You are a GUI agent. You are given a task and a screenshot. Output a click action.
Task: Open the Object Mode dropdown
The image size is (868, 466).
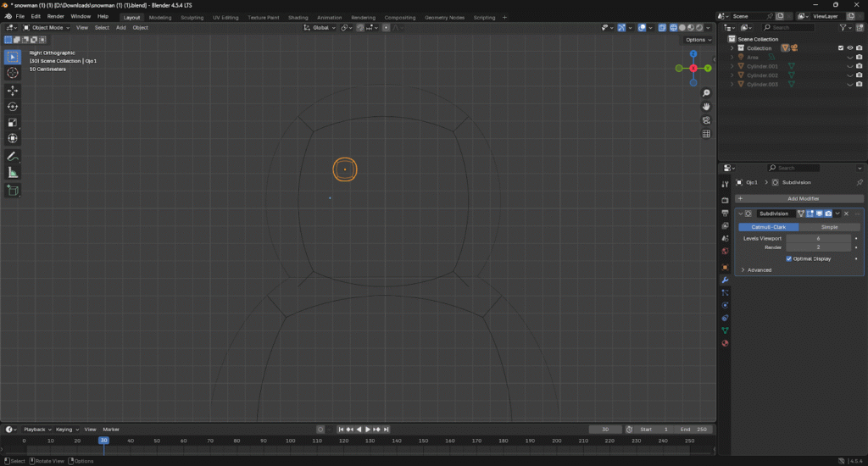[48, 28]
